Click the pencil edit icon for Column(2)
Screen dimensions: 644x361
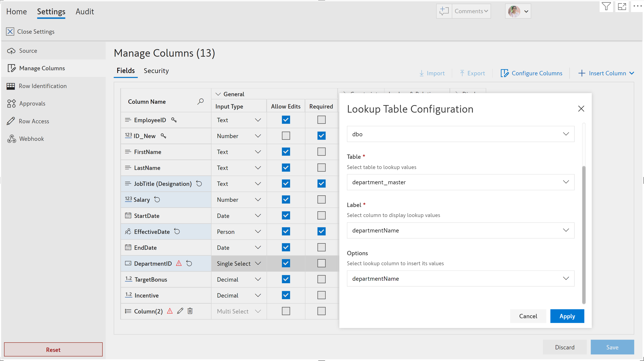(x=180, y=311)
